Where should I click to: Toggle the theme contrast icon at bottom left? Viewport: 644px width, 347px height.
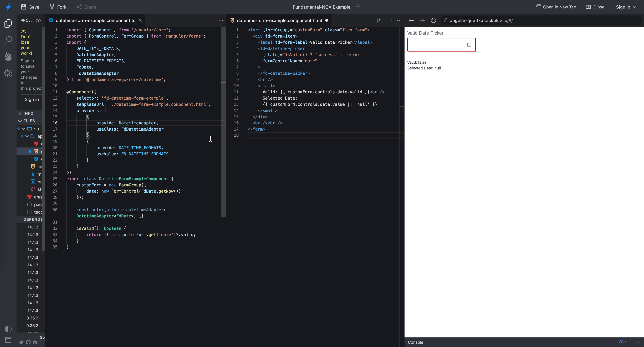tap(8, 329)
